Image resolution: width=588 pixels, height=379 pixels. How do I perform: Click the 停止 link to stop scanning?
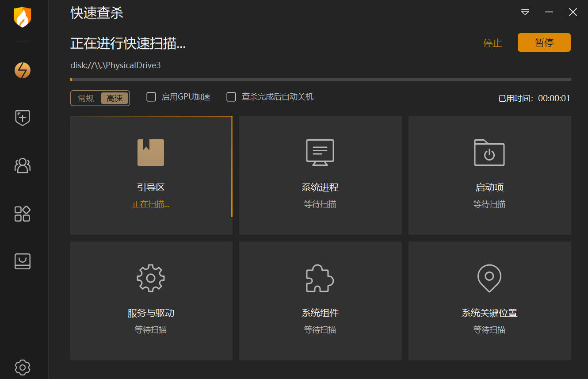(492, 42)
